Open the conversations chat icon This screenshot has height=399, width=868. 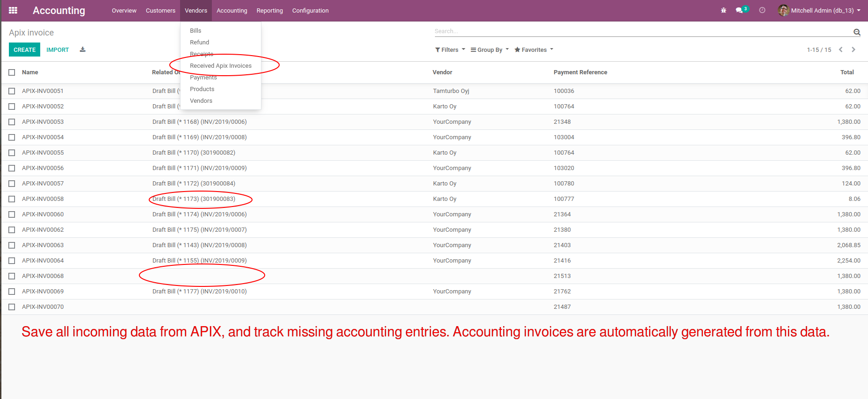click(x=739, y=10)
